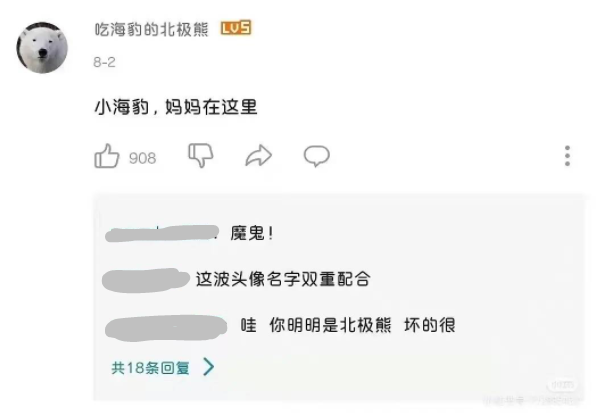Open the blurred username before 魔鬼!
604x413 pixels.
click(162, 233)
